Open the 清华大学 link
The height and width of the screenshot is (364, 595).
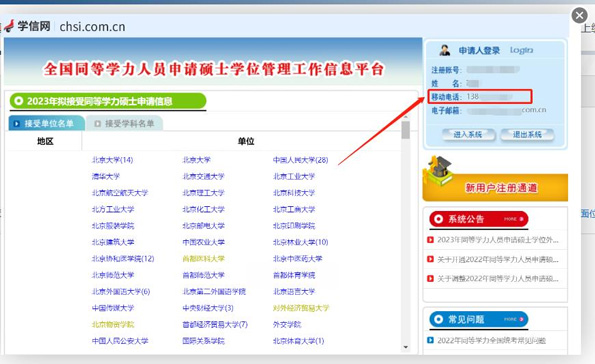coord(106,176)
